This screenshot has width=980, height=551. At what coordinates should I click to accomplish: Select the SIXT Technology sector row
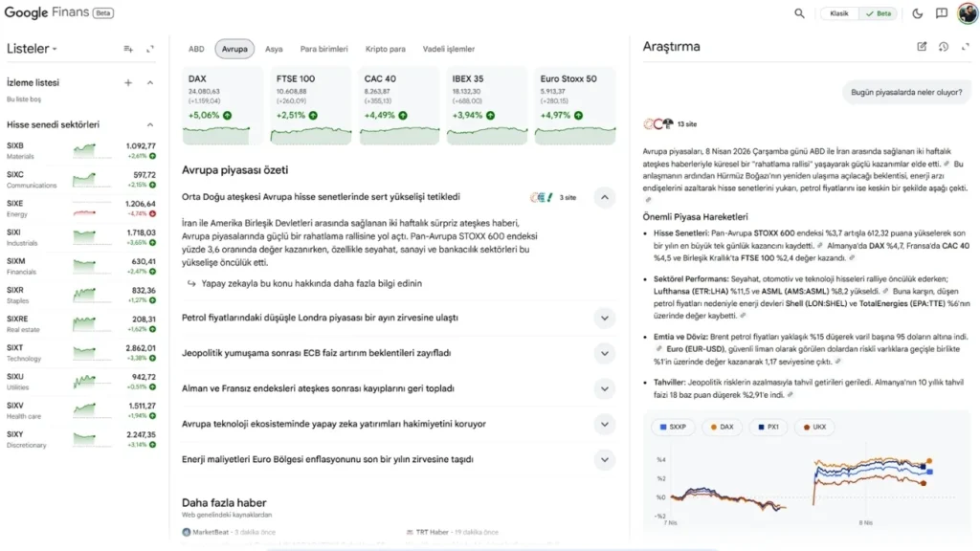(x=80, y=352)
